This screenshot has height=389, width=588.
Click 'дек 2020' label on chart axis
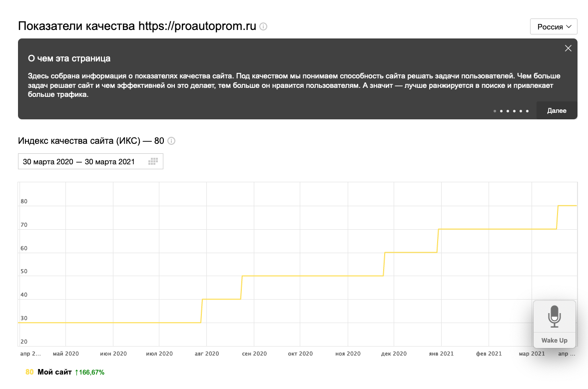click(x=394, y=354)
